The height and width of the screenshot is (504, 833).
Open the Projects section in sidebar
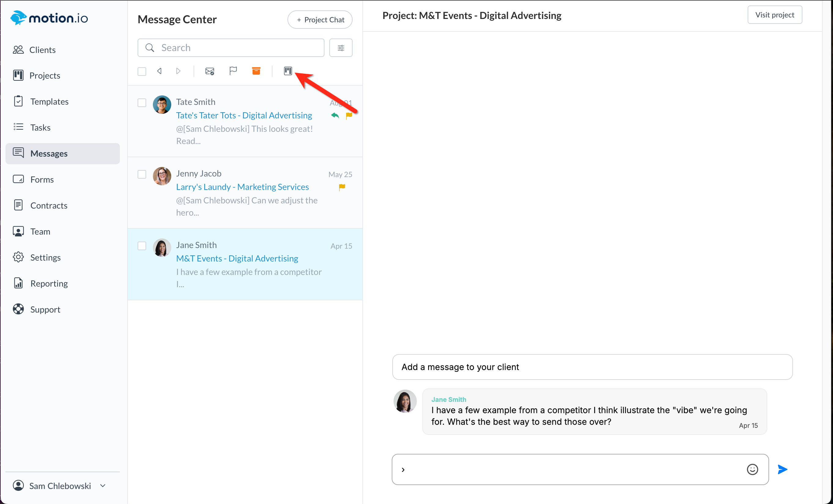click(x=45, y=75)
